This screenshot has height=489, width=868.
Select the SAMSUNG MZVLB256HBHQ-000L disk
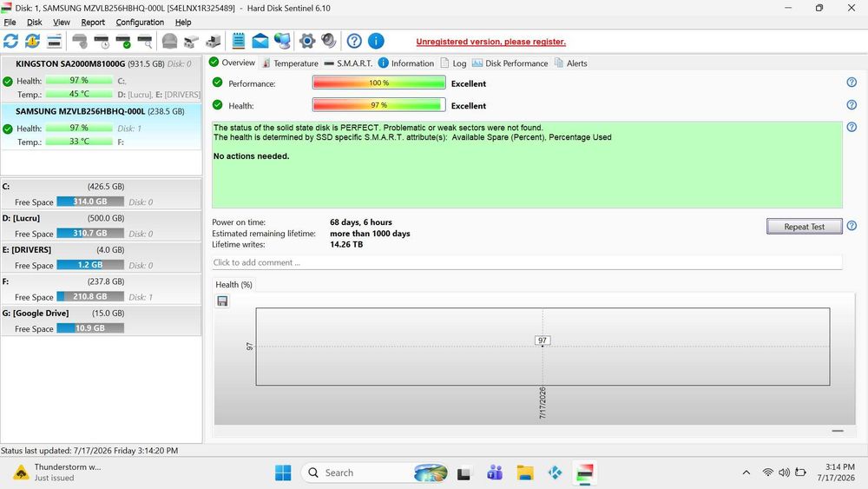(x=102, y=126)
